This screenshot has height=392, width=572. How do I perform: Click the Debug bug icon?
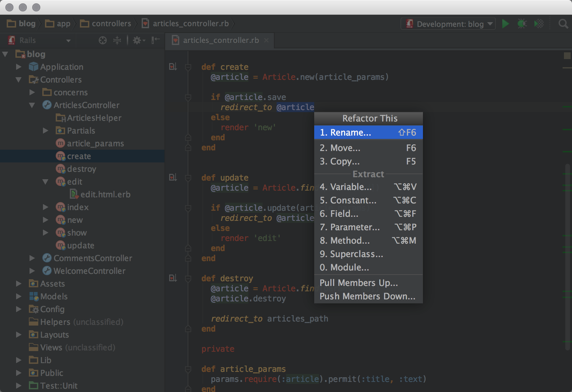pyautogui.click(x=522, y=24)
